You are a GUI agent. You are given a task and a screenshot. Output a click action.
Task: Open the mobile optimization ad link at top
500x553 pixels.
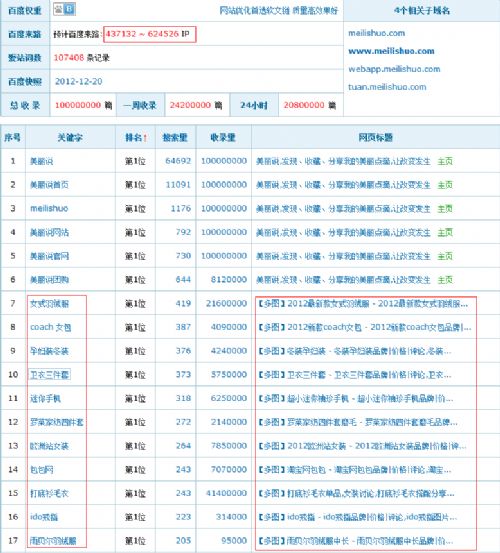point(279,11)
